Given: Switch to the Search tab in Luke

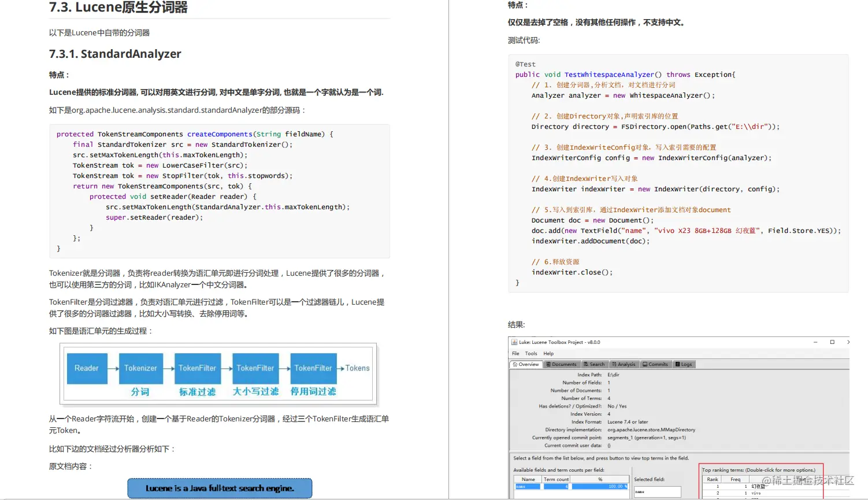Looking at the screenshot, I should pyautogui.click(x=593, y=364).
